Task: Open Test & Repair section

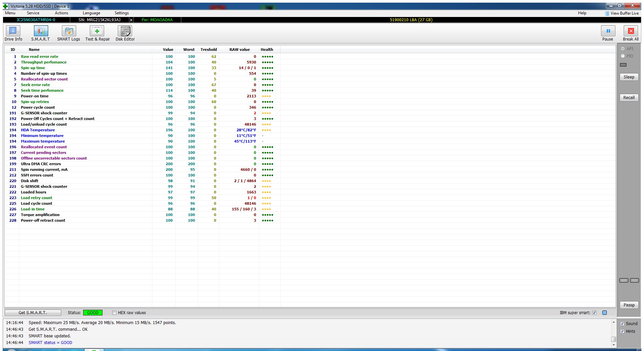Action: [97, 34]
